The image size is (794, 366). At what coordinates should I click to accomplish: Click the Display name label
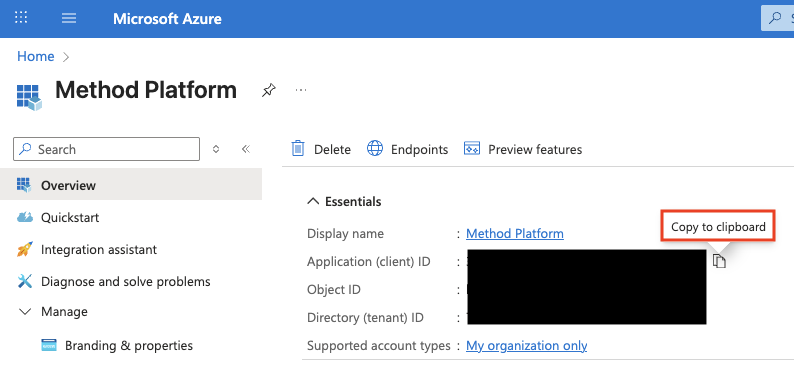click(x=345, y=234)
